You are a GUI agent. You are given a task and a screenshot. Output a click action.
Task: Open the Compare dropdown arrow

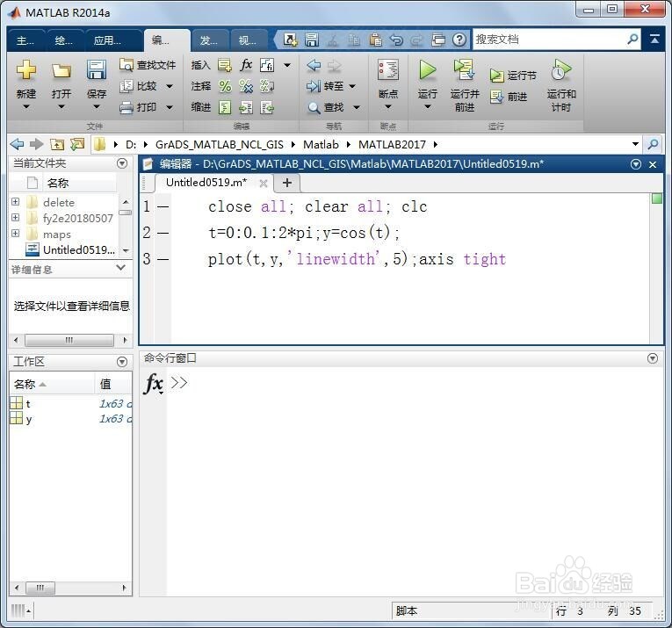click(170, 86)
